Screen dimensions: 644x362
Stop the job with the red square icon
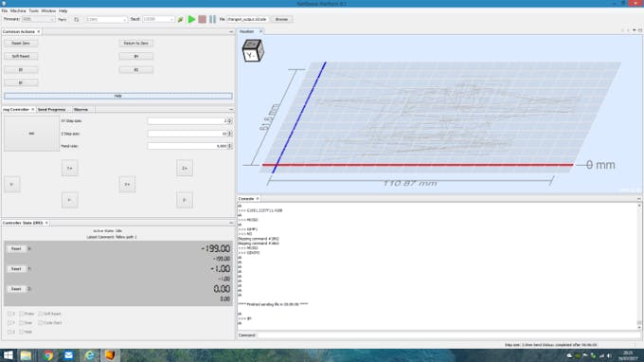click(202, 19)
